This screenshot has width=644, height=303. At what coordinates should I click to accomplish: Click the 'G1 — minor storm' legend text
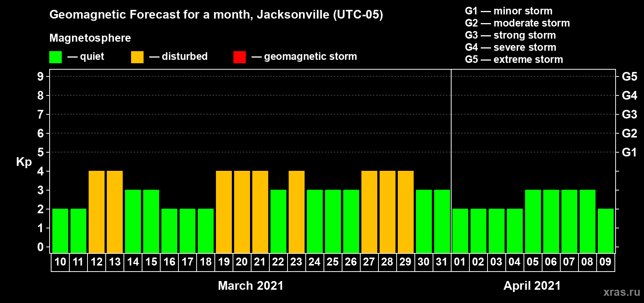[509, 11]
